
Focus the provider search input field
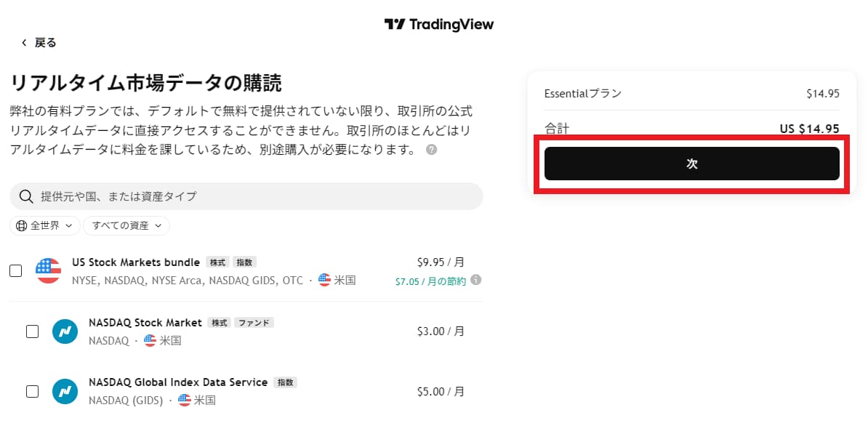point(246,196)
